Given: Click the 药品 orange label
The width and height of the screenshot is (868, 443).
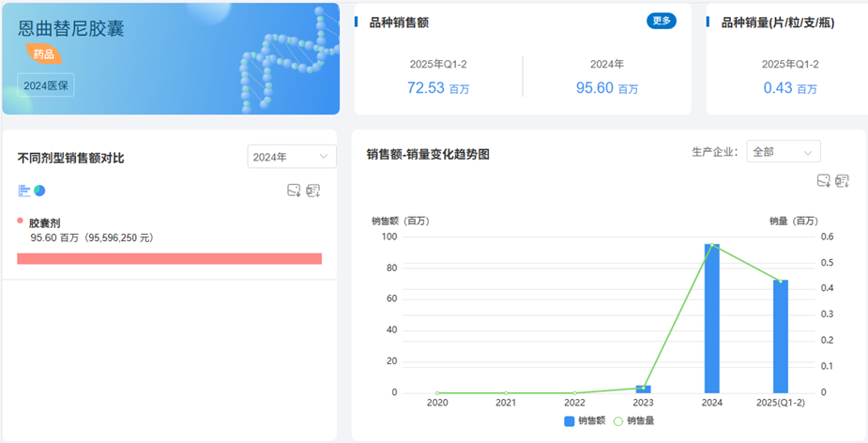Looking at the screenshot, I should [x=44, y=54].
